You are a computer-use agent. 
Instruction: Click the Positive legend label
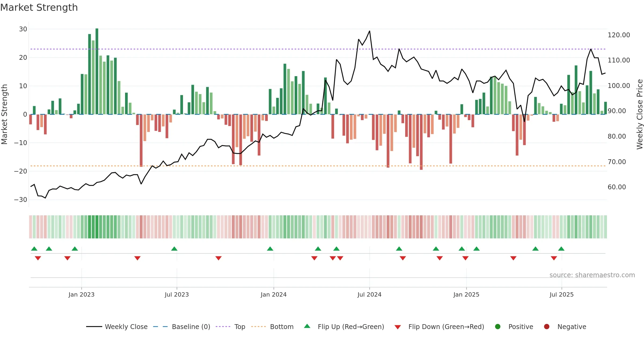[x=521, y=327]
